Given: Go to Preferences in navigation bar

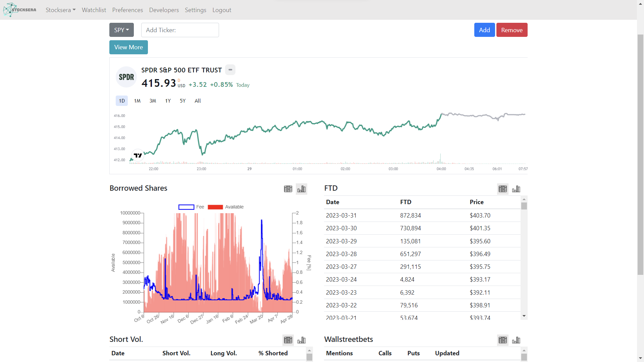Looking at the screenshot, I should [x=127, y=10].
